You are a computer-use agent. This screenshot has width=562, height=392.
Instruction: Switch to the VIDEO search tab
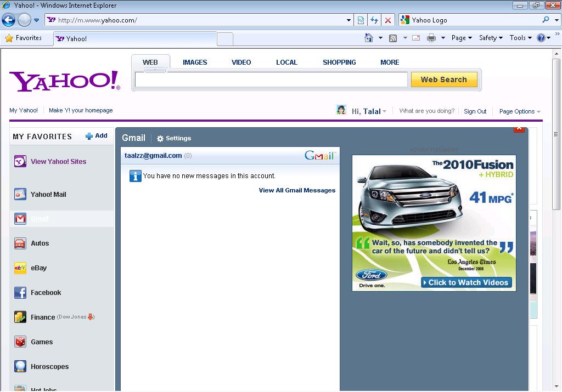pyautogui.click(x=241, y=63)
